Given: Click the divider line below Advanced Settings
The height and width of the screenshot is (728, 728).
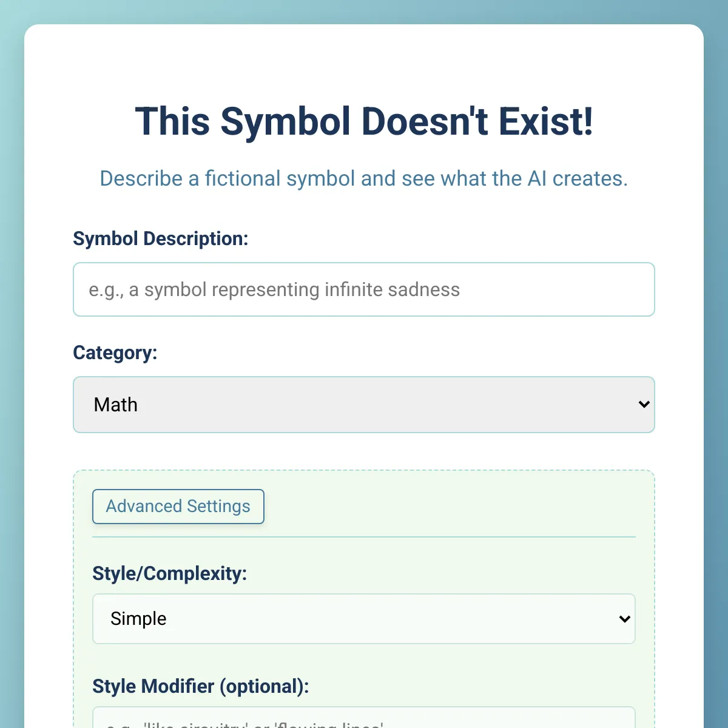Looking at the screenshot, I should [364, 537].
